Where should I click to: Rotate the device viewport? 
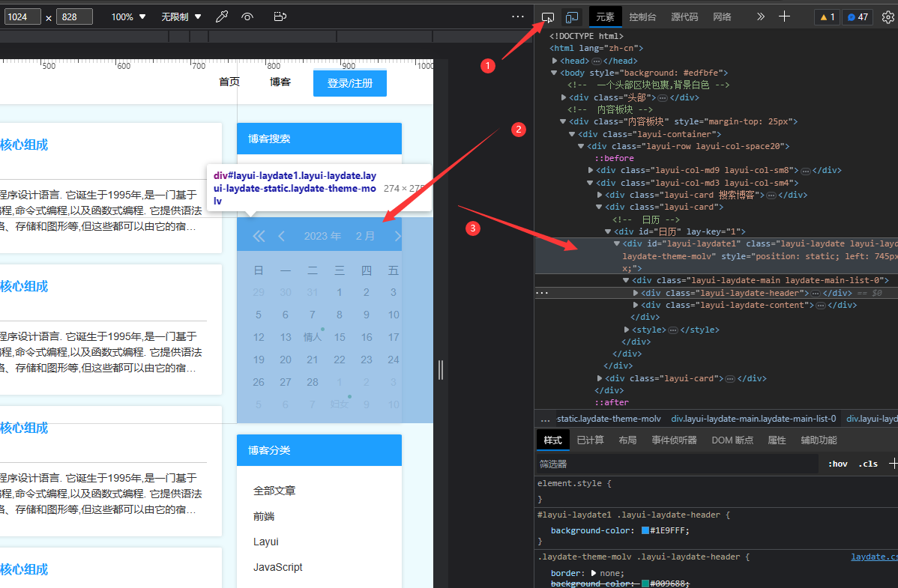coord(280,16)
